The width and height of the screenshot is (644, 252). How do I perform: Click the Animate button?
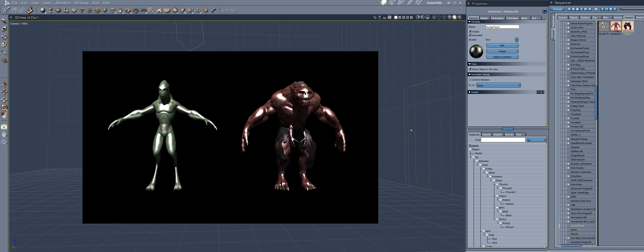(558, 9)
